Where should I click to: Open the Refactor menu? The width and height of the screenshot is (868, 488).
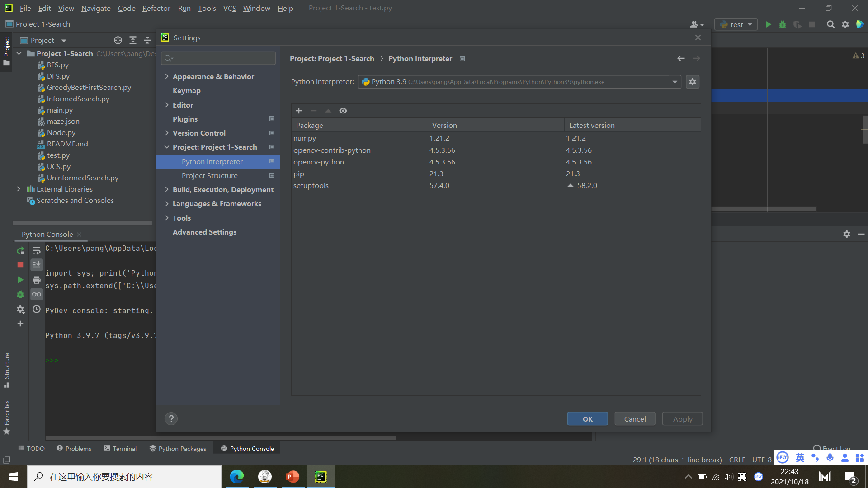[156, 8]
